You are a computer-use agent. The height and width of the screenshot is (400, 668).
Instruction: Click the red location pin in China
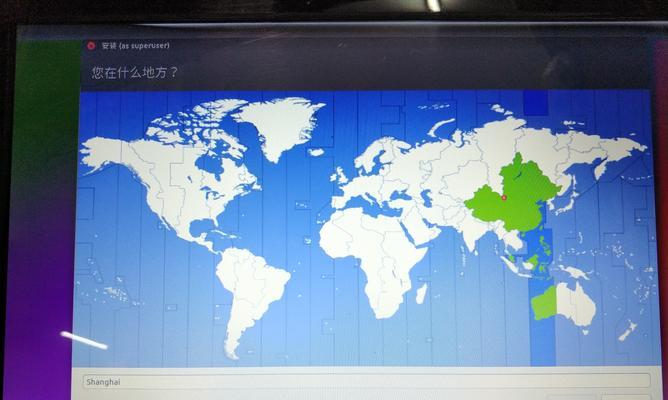[504, 198]
